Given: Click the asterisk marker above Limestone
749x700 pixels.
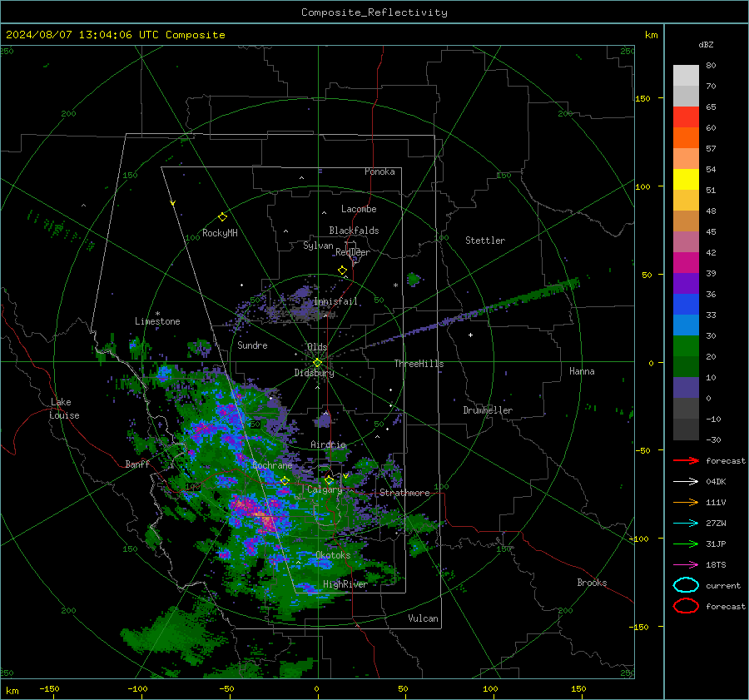Looking at the screenshot, I should [157, 314].
